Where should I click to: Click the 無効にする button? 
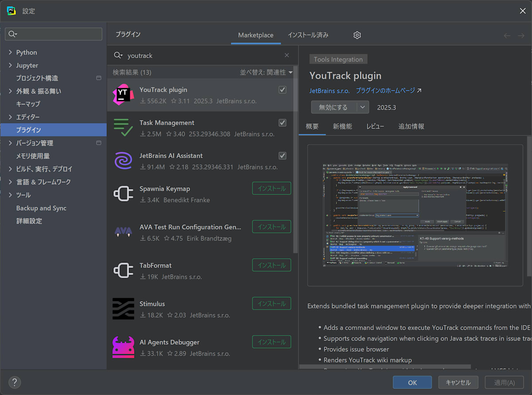(334, 107)
